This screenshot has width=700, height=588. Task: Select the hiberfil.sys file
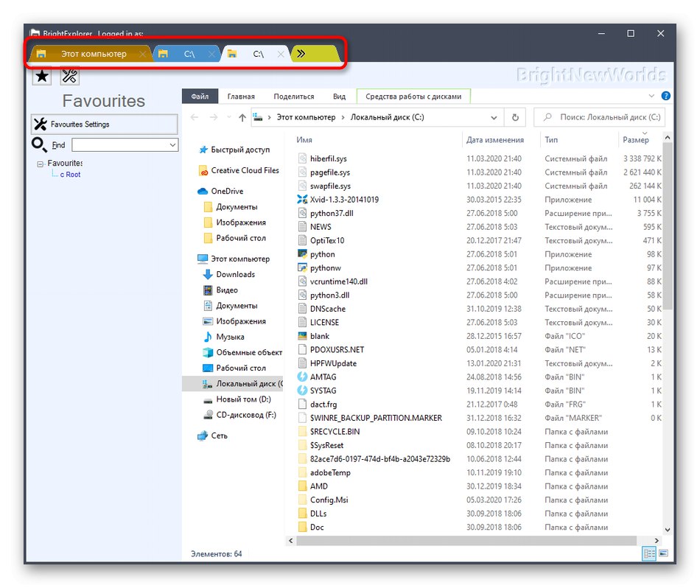tap(328, 158)
